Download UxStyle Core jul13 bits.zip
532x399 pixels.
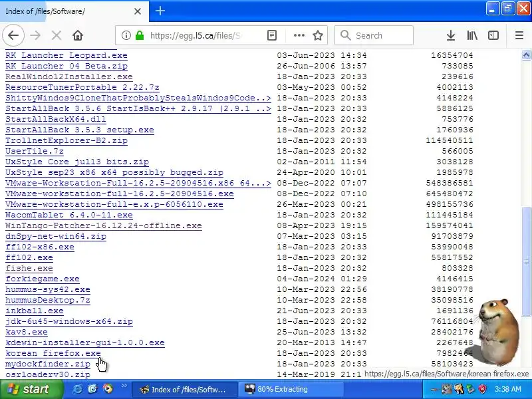point(77,162)
